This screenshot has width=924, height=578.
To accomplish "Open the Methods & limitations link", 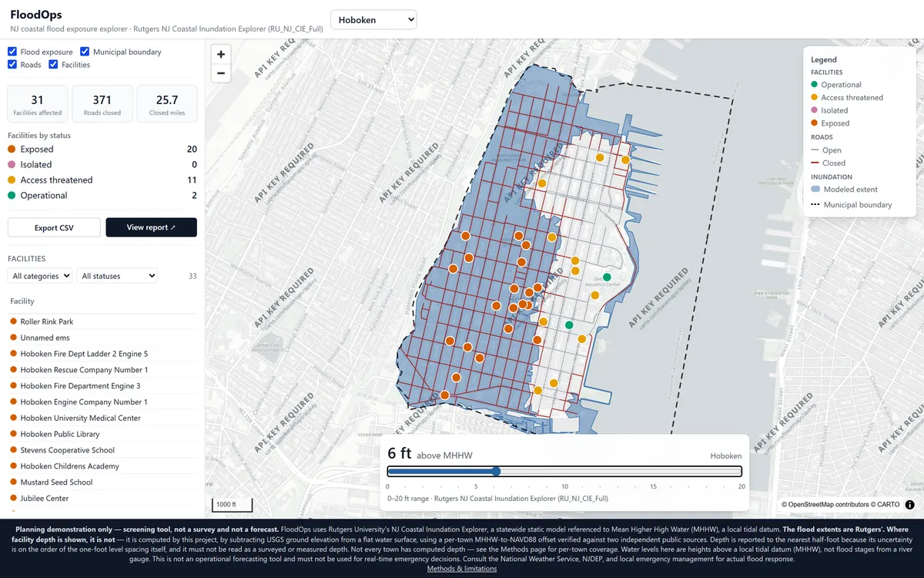I will click(462, 569).
